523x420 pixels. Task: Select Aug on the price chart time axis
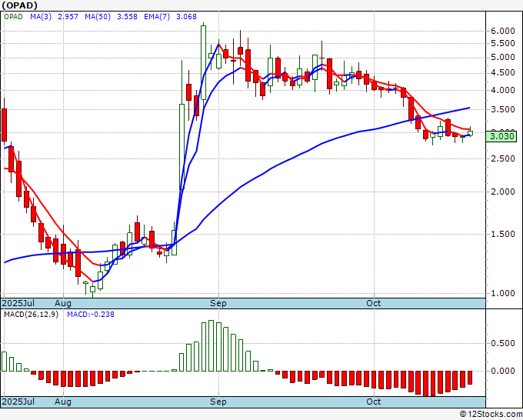pos(63,303)
